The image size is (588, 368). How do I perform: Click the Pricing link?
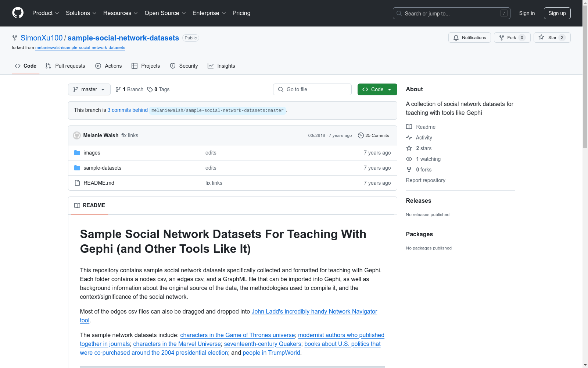coord(241,13)
